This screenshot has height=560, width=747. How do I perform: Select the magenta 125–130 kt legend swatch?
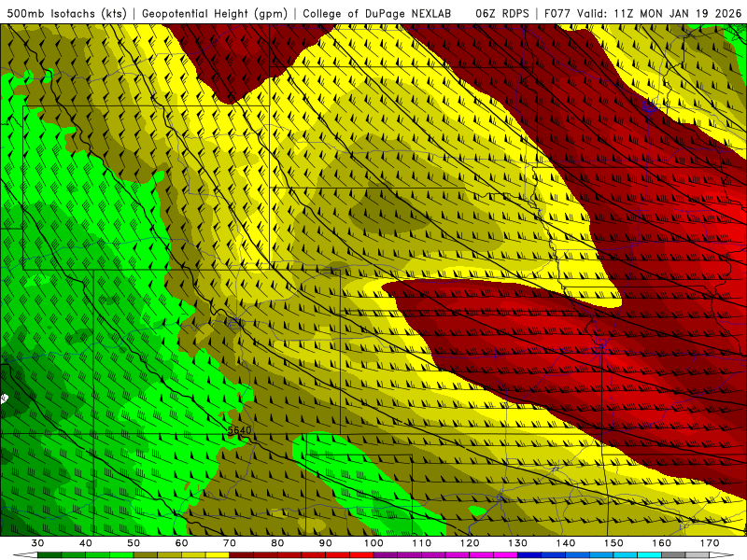tap(505, 555)
